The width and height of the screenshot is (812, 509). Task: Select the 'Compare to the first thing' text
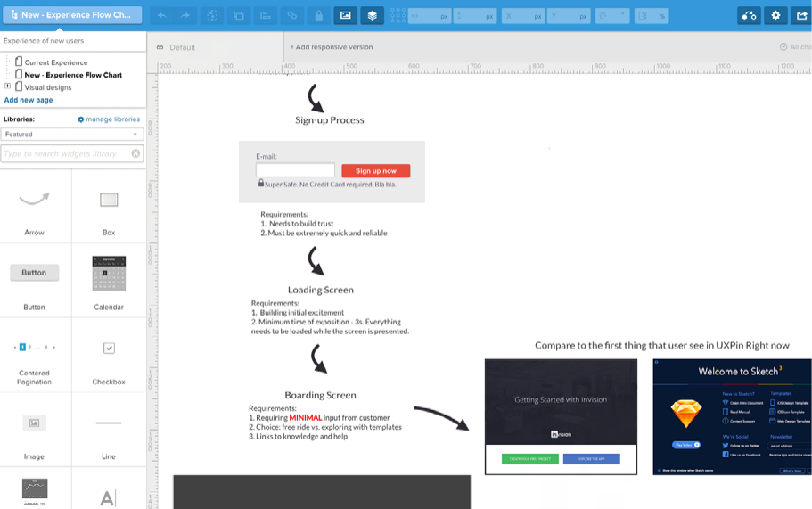coord(662,345)
